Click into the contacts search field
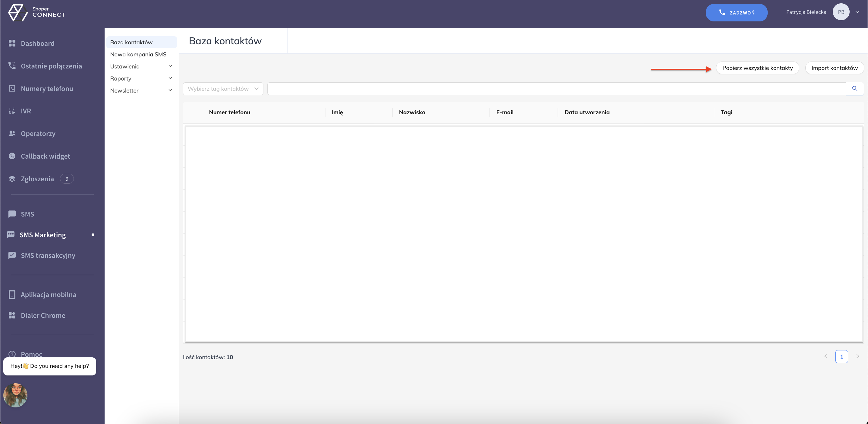The height and width of the screenshot is (424, 868). [556, 89]
